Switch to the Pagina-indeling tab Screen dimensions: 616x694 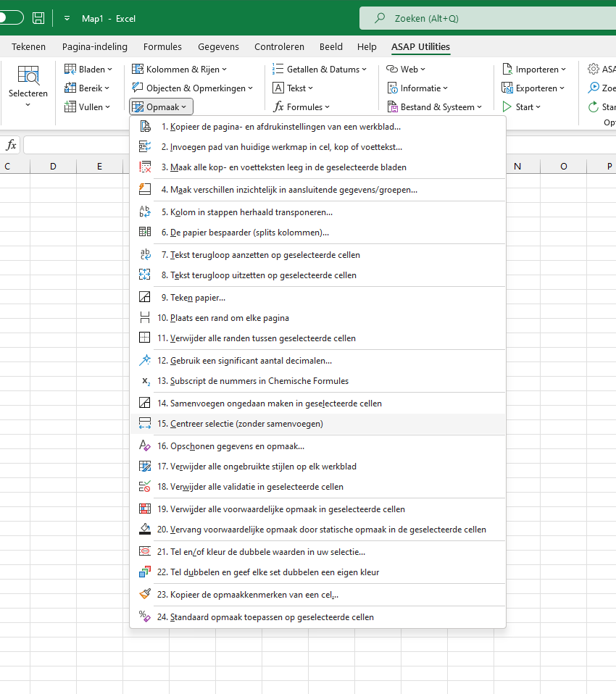pyautogui.click(x=95, y=46)
